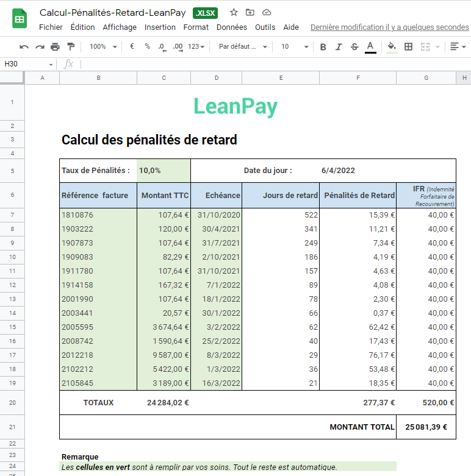
Task: Toggle strikethrough formatting
Action: pyautogui.click(x=354, y=47)
